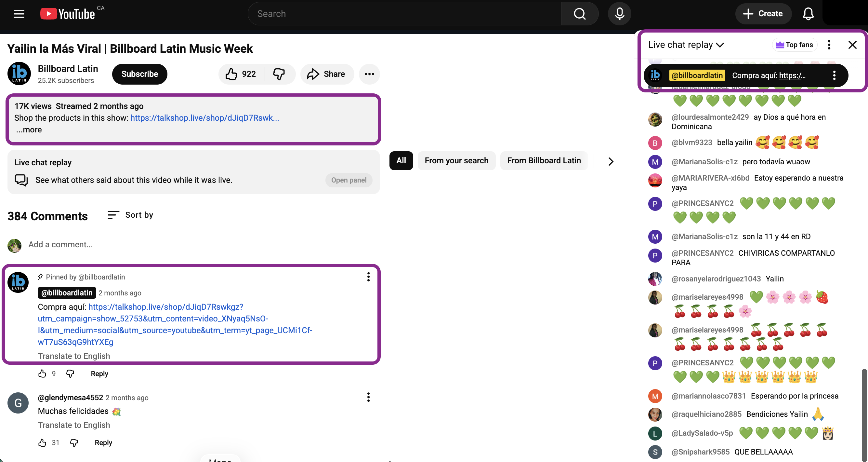This screenshot has width=868, height=462.
Task: Dislike the @glendymesa4552 comment
Action: 74,443
